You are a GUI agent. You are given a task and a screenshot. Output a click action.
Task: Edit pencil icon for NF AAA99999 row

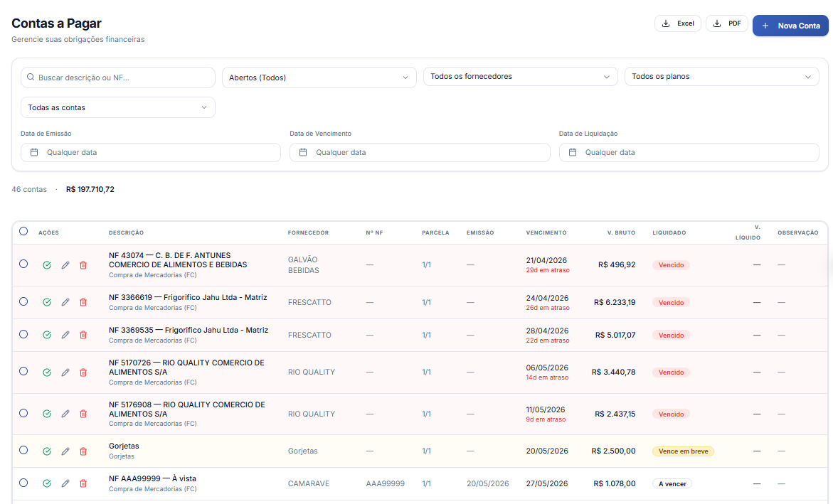65,484
